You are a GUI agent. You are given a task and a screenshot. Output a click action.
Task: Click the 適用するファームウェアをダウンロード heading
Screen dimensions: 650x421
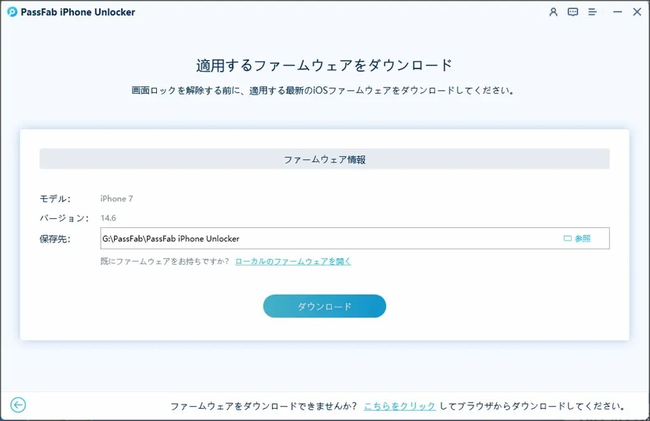[x=324, y=65]
